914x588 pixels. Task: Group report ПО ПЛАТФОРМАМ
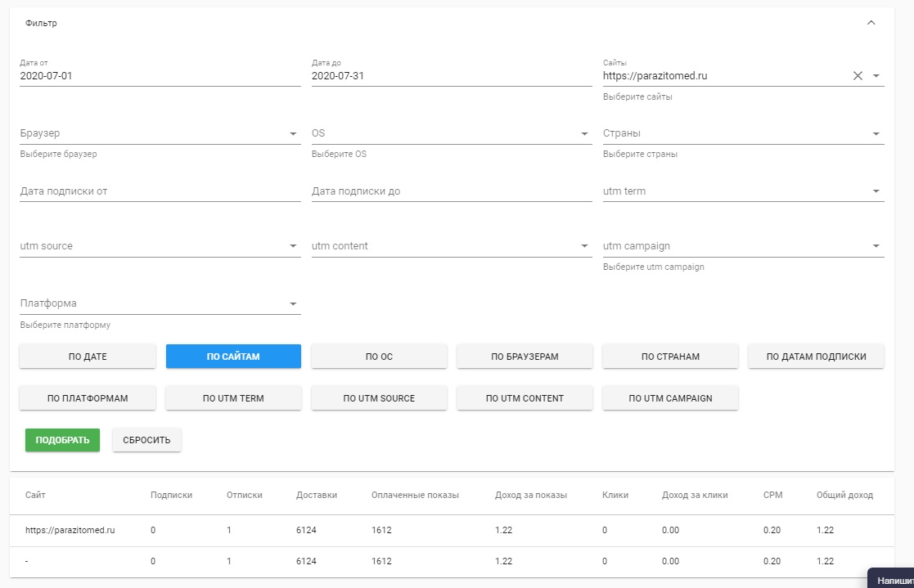(x=88, y=398)
